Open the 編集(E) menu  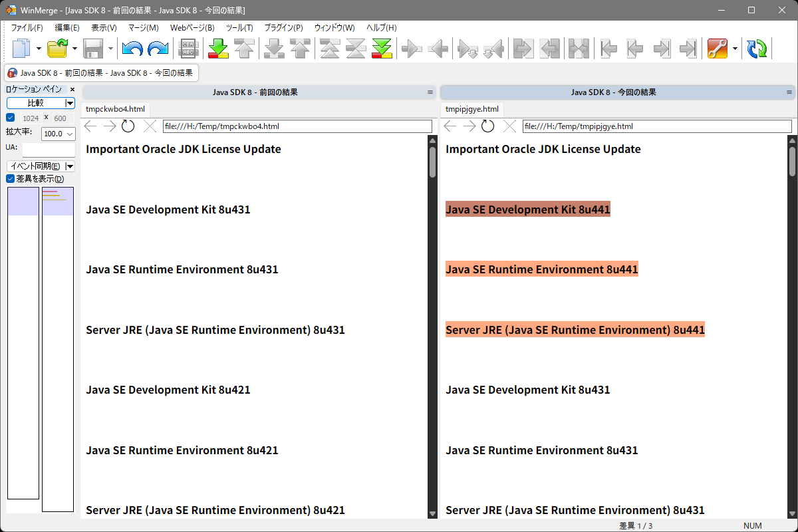(x=67, y=28)
